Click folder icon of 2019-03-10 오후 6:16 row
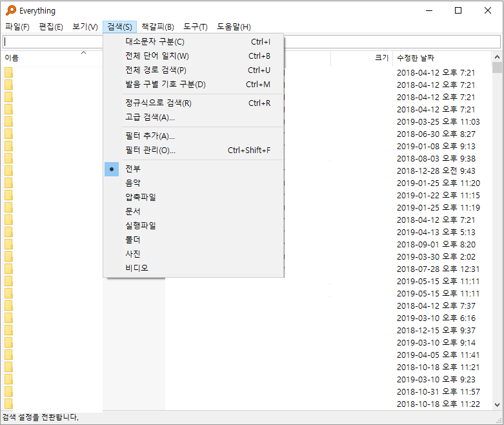The height and width of the screenshot is (425, 504). click(x=8, y=318)
